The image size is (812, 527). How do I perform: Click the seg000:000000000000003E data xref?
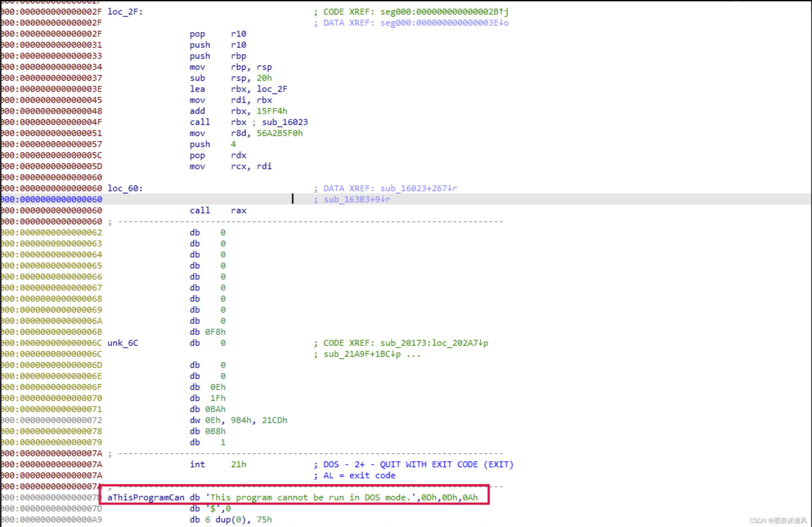(442, 23)
